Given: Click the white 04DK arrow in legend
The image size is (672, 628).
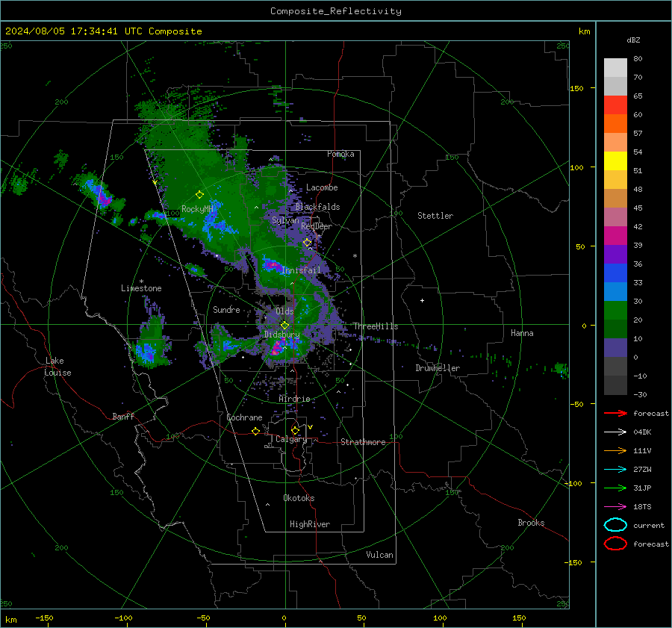Looking at the screenshot, I should pos(615,432).
